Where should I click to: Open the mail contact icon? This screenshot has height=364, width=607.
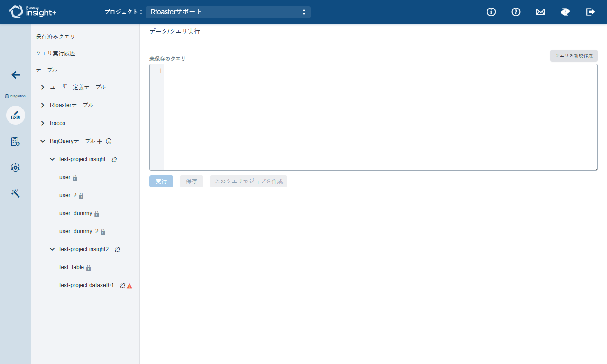point(541,12)
